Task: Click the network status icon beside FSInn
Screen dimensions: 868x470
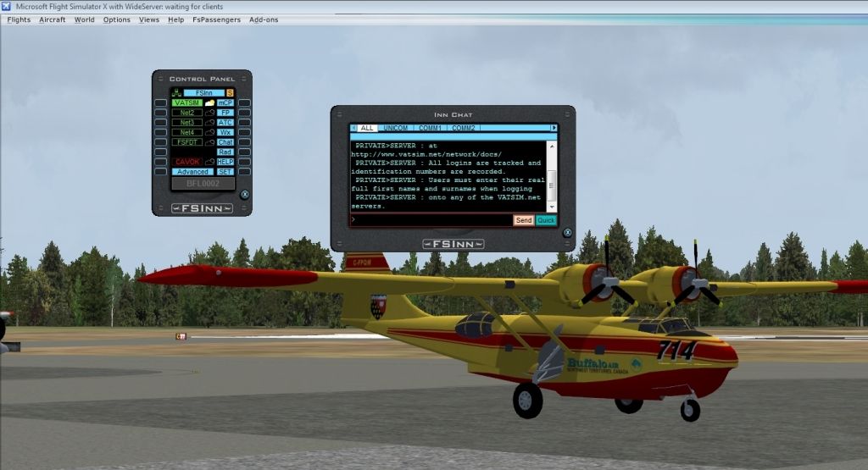Action: coord(176,93)
